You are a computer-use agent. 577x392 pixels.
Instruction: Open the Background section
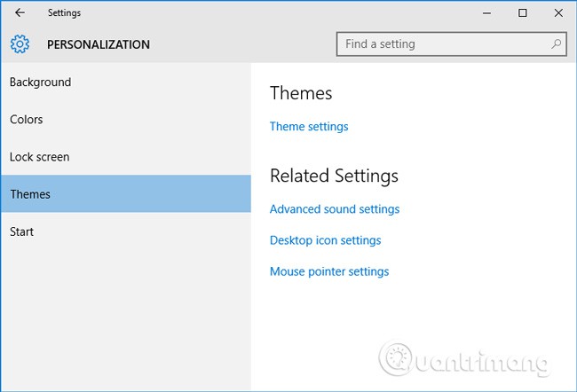(40, 82)
